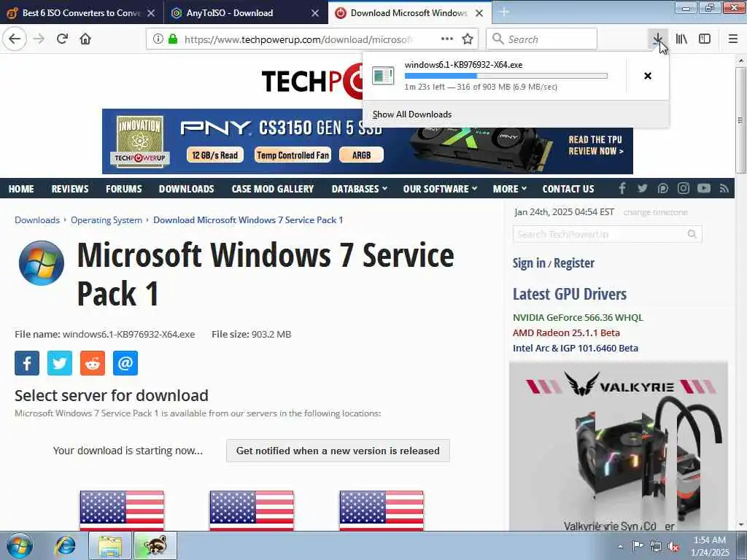The width and height of the screenshot is (747, 560).
Task: Open AMD Radeon 25.1.1 Beta driver link
Action: 566,332
